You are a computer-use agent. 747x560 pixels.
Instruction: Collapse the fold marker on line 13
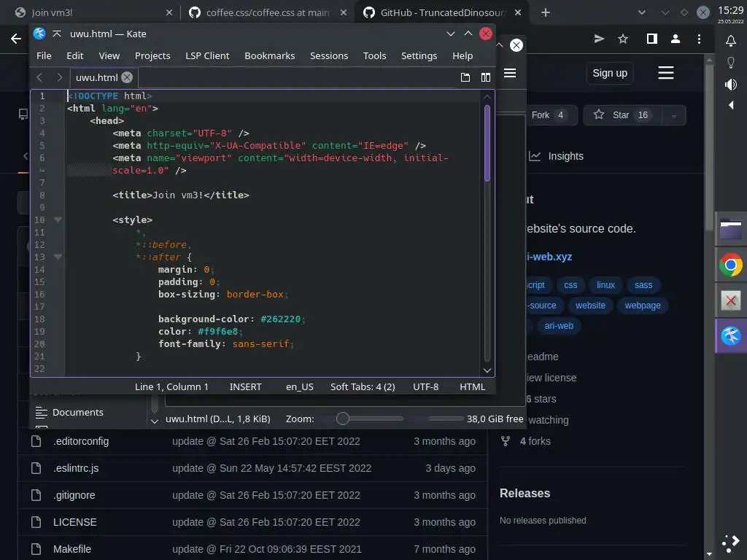tap(58, 257)
